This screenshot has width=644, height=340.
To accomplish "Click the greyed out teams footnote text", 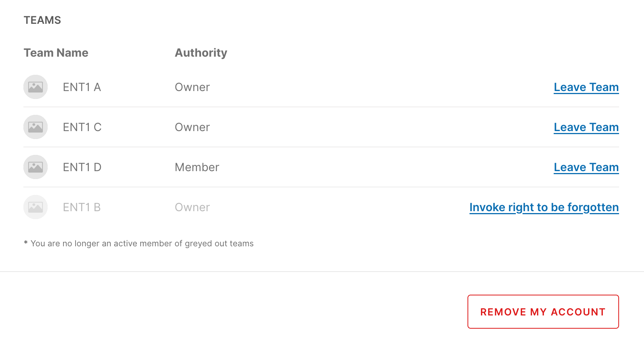I will pos(139,243).
